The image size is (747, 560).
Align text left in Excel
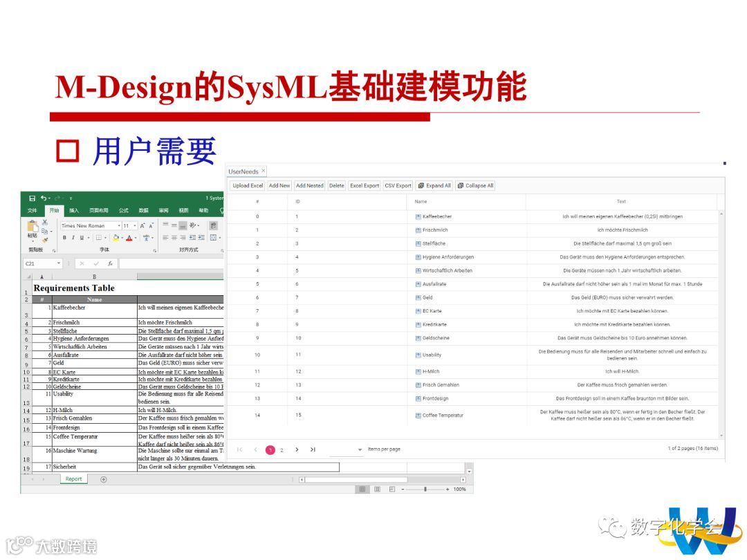pos(166,238)
